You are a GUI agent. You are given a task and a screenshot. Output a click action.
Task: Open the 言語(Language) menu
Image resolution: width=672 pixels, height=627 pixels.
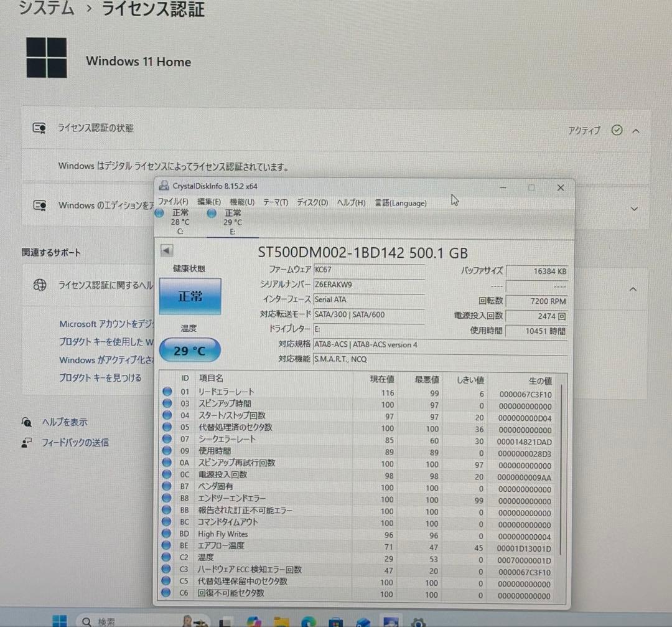click(x=401, y=203)
